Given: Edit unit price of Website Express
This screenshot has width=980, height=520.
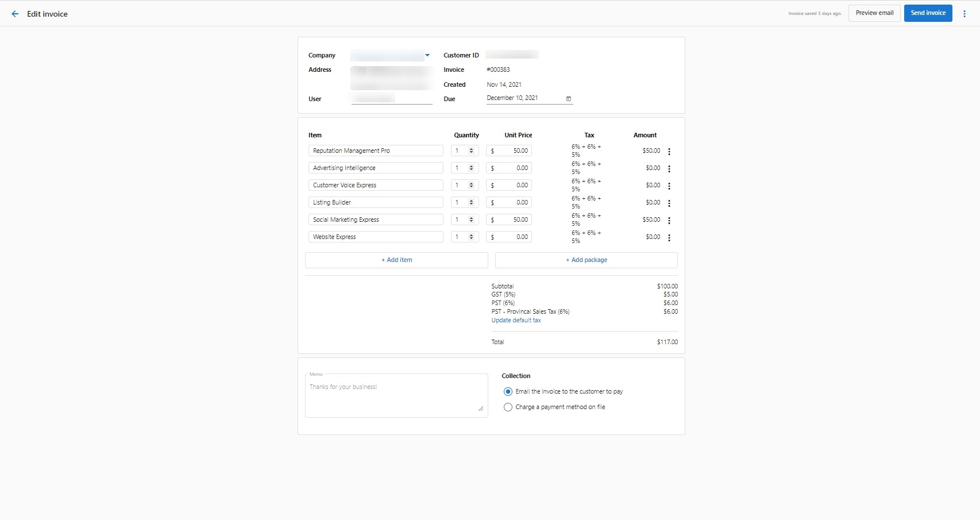Looking at the screenshot, I should [509, 237].
